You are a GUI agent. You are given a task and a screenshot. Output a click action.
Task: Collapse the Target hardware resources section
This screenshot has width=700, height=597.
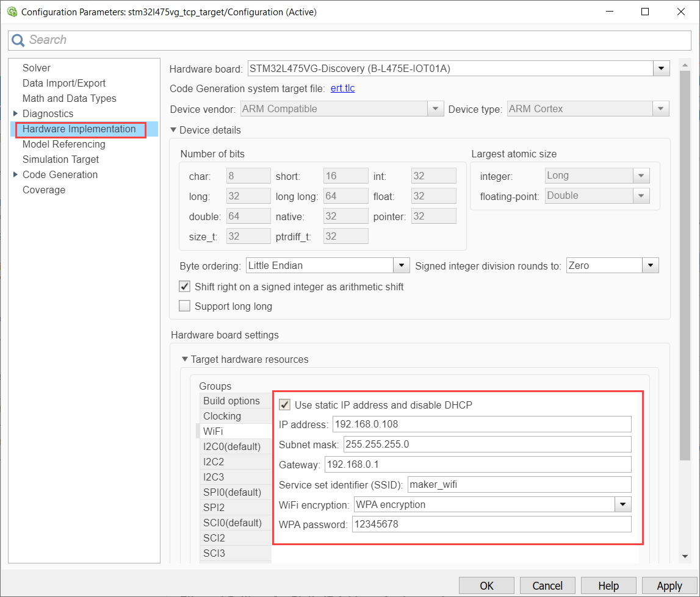[x=185, y=359]
